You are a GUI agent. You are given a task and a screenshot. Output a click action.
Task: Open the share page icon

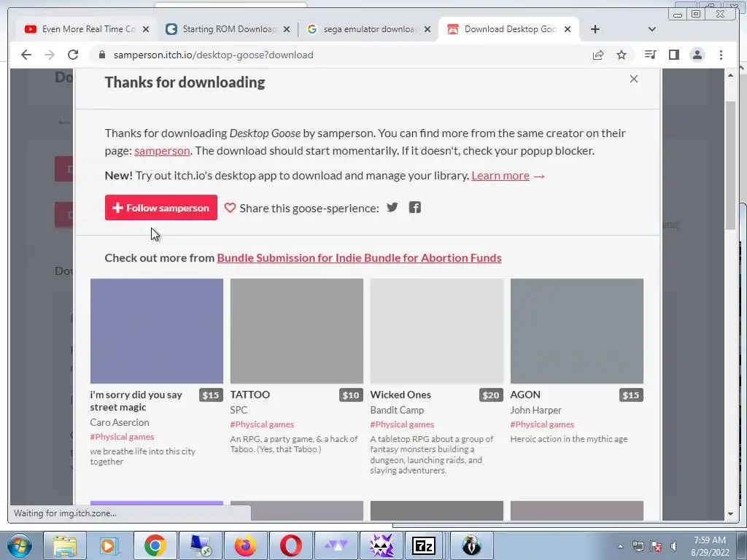click(598, 55)
